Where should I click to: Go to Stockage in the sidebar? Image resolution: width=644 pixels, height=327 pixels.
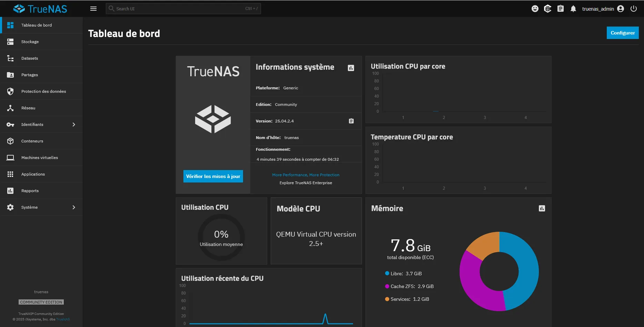[30, 42]
